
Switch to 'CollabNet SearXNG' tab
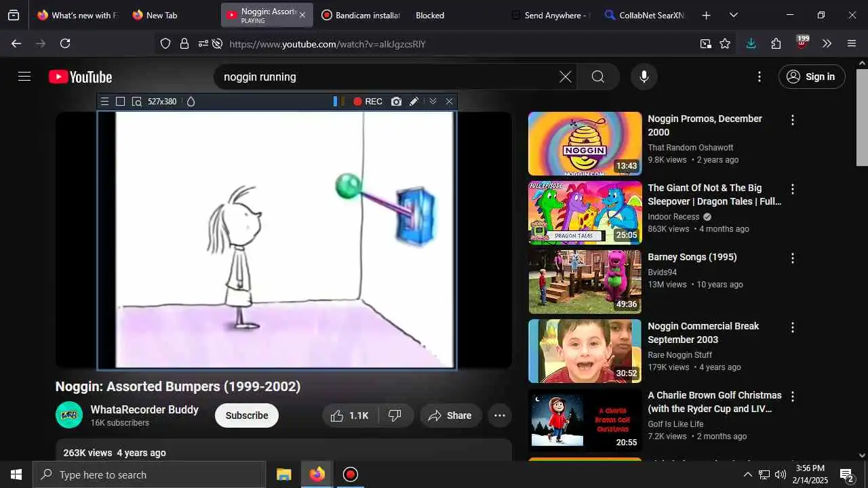coord(644,15)
